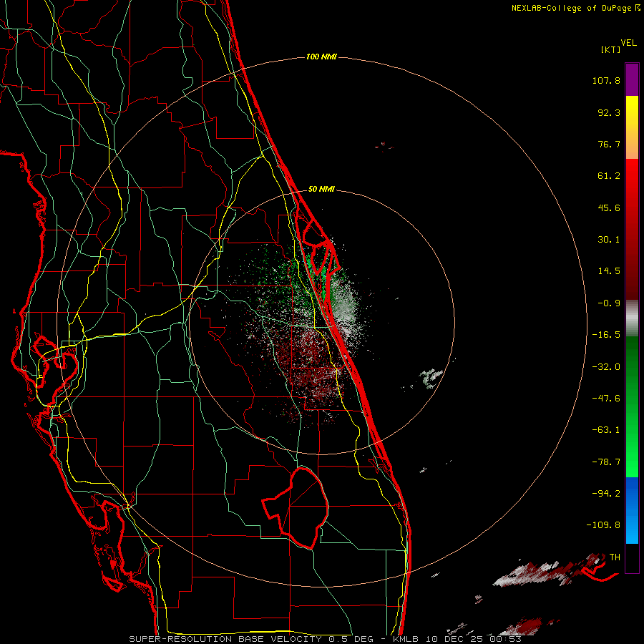The image size is (644, 644).
Task: Click the 45.6 legend value
Action: click(x=609, y=208)
